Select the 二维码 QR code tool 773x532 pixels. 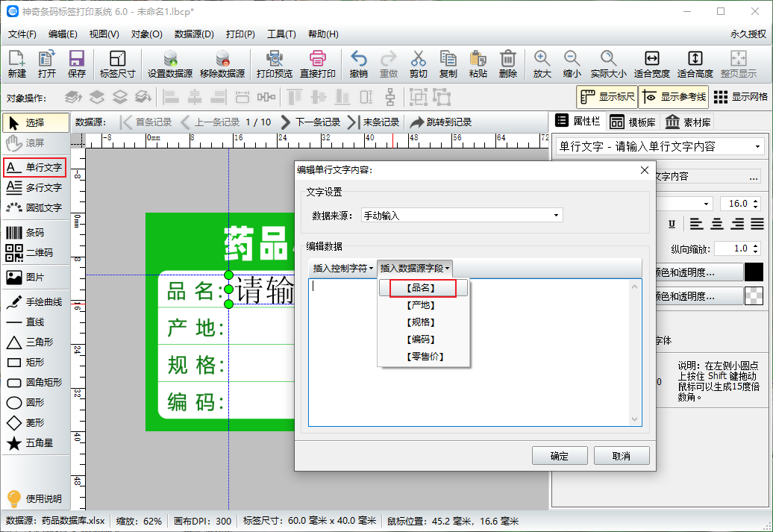34,252
